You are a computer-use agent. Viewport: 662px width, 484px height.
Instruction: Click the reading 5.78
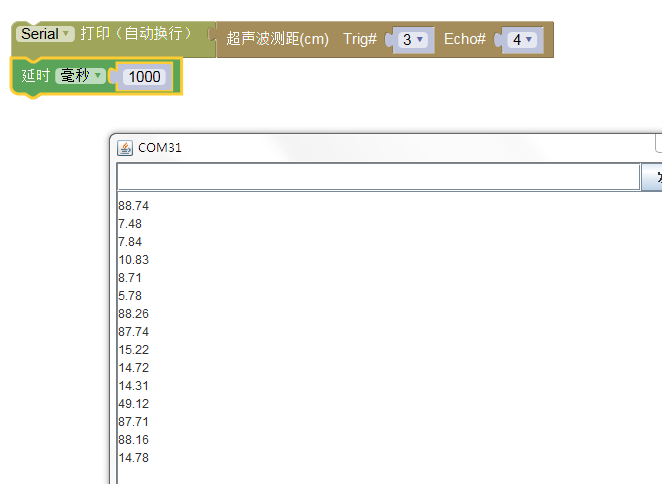130,296
